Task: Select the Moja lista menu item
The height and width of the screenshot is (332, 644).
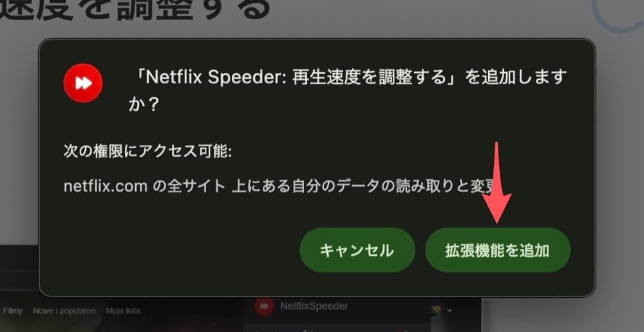Action: tap(123, 311)
